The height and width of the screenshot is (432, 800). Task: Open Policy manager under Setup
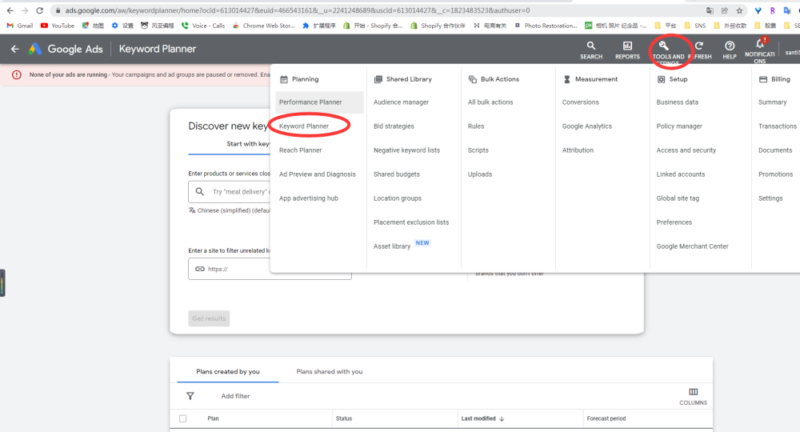click(x=679, y=126)
